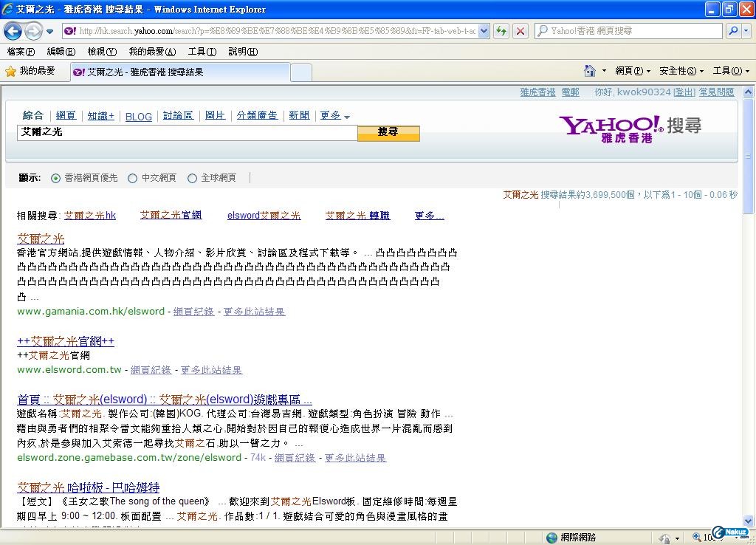Screen dimensions: 756x545
Task: Open the 艾爾之光 哈啦板 - 巴哈姆特 result
Action: 89,487
